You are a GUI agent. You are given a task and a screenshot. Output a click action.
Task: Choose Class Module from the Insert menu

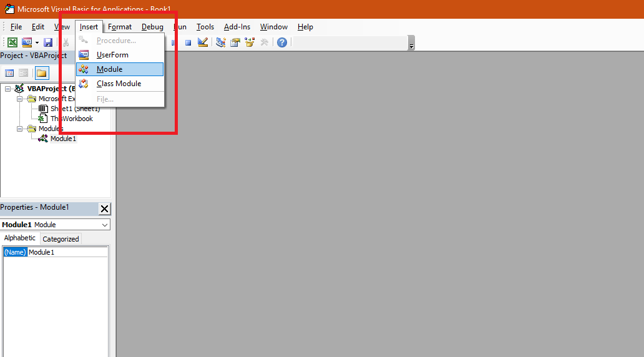[x=120, y=84]
